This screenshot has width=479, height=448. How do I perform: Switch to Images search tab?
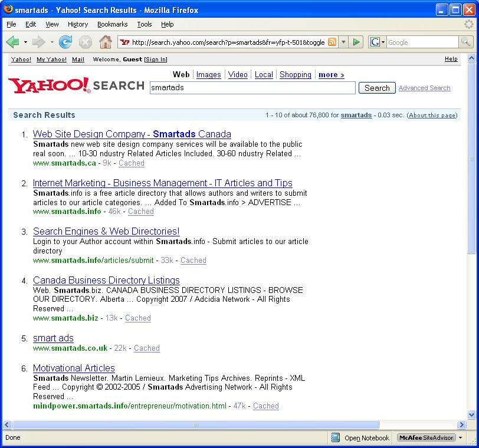[x=208, y=74]
